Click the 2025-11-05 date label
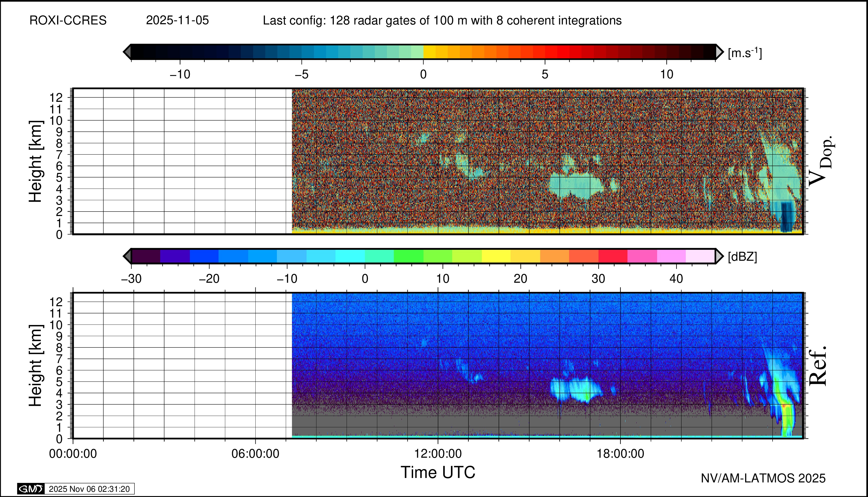868x497 pixels. [177, 21]
